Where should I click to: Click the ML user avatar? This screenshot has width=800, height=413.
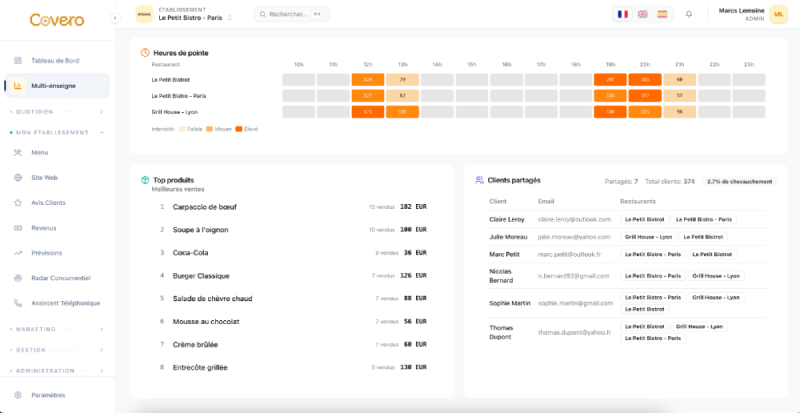click(778, 14)
